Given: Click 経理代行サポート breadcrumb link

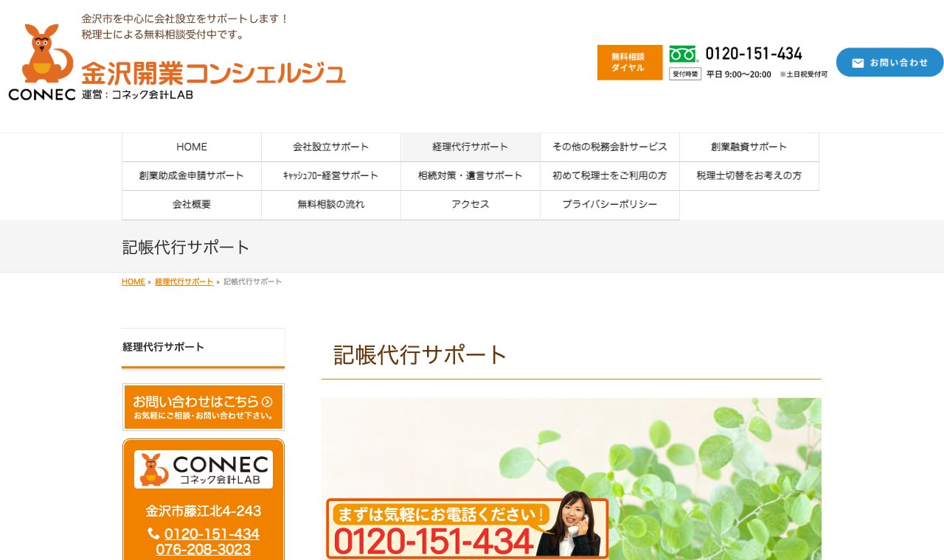Looking at the screenshot, I should pyautogui.click(x=184, y=282).
